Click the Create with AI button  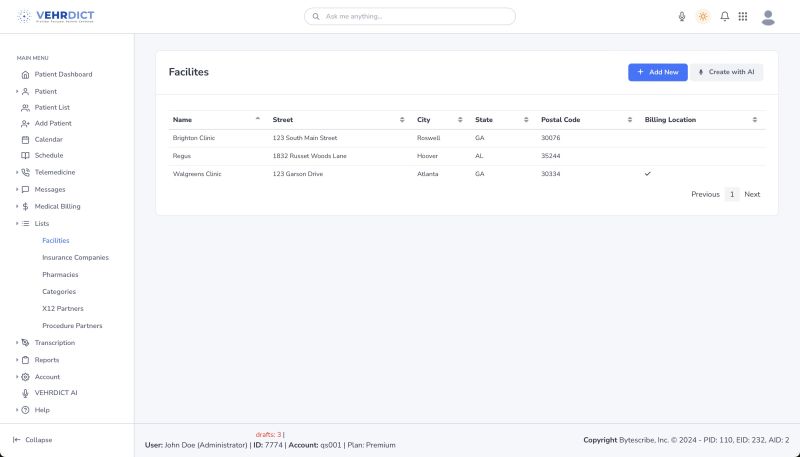pos(727,72)
